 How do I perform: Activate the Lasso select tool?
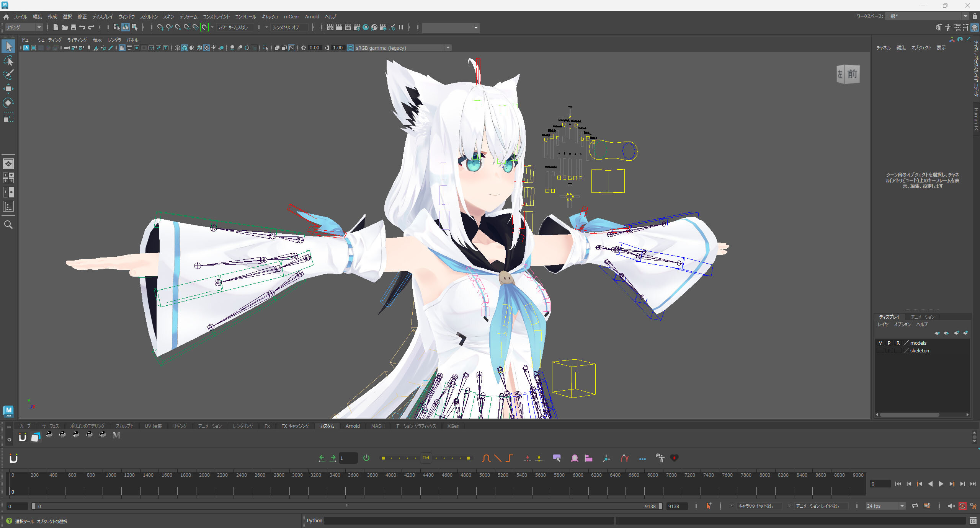[x=8, y=61]
